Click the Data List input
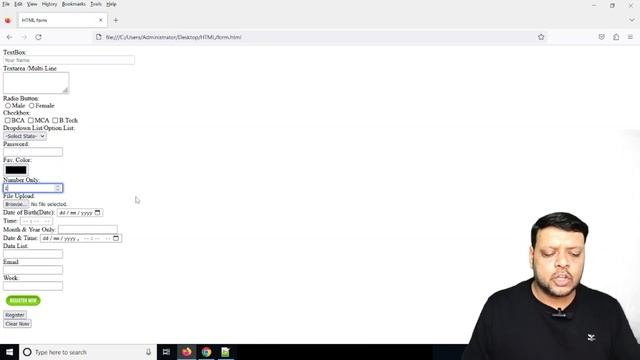Screen dimensions: 640x360 33,254
